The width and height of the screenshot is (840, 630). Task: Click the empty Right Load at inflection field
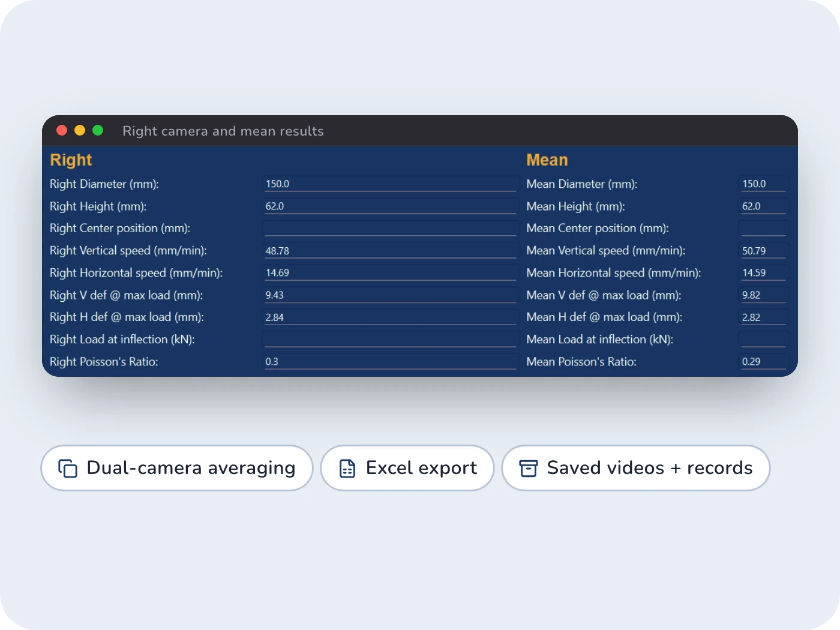click(391, 339)
